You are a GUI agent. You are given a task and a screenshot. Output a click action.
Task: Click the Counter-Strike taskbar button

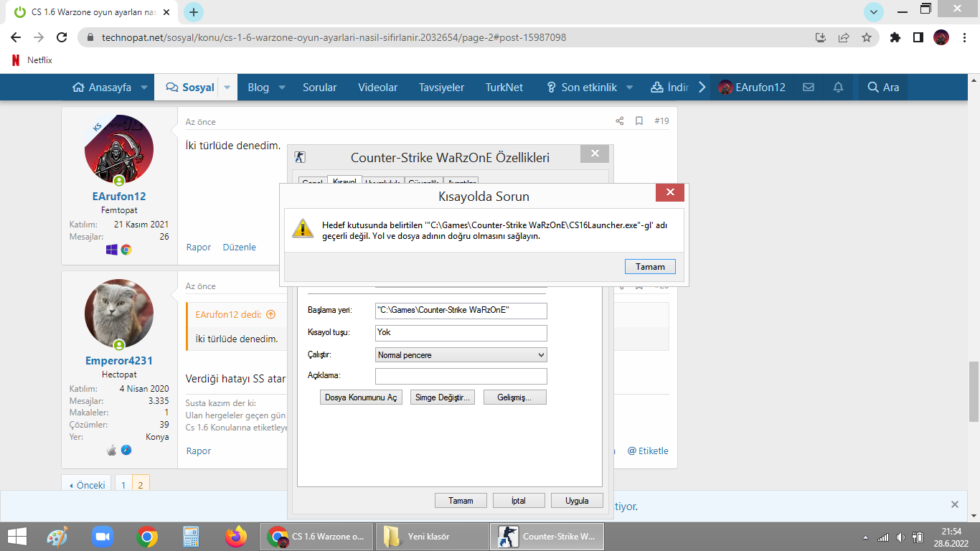547,537
